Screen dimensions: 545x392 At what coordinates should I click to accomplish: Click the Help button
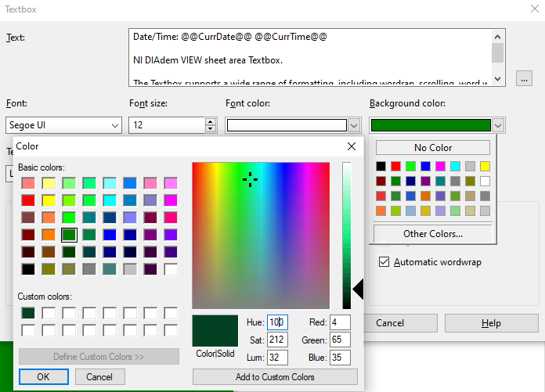(x=491, y=323)
